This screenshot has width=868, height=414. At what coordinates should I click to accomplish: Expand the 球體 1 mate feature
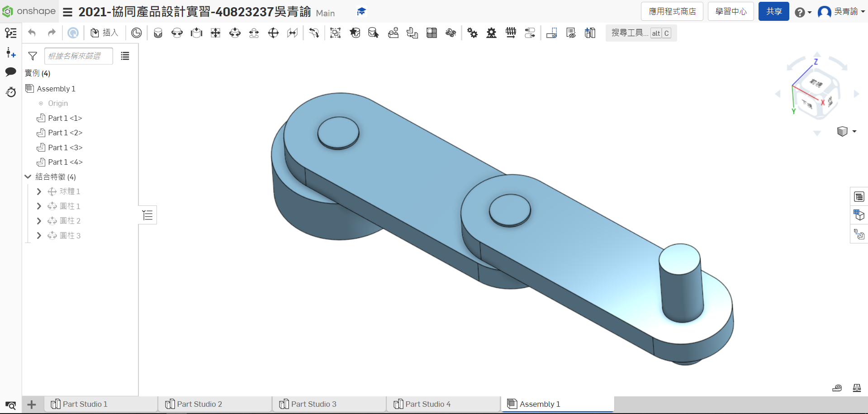click(39, 192)
